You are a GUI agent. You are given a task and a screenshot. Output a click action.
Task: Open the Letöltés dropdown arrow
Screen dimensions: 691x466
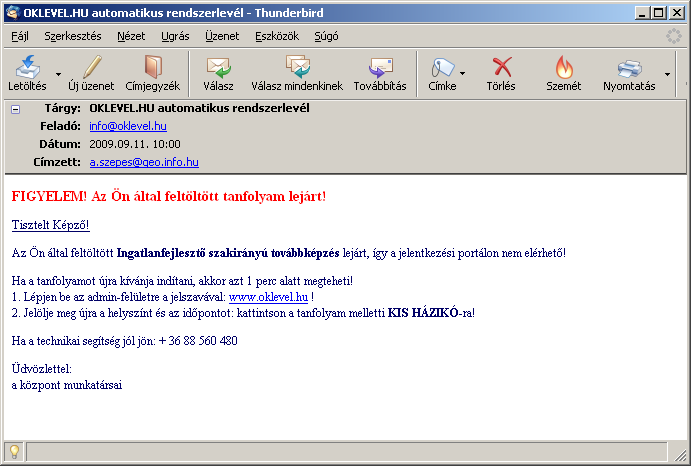58,74
